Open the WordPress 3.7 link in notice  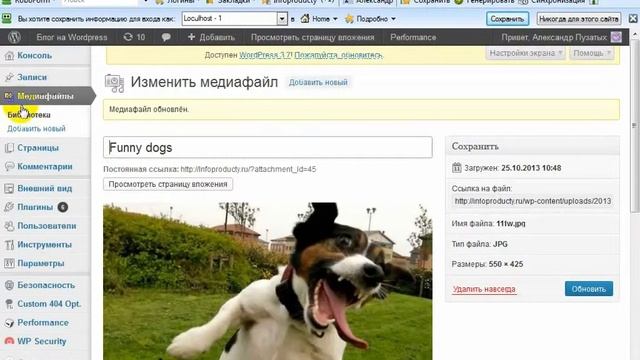pyautogui.click(x=265, y=55)
